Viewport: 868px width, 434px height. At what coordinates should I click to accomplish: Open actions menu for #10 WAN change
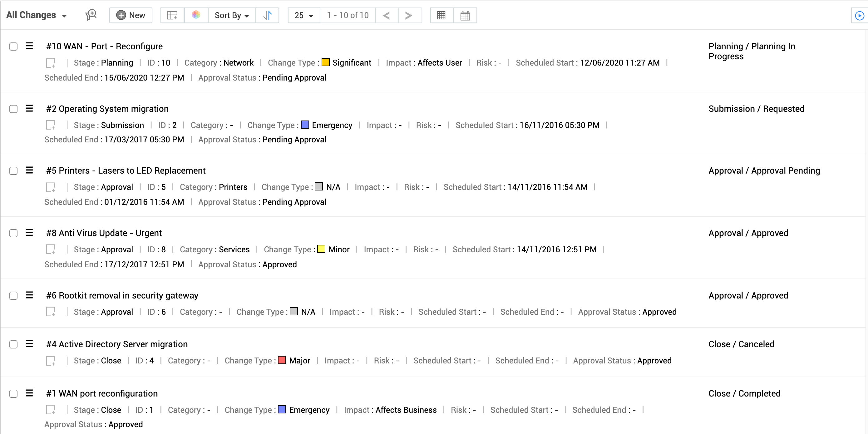(29, 46)
